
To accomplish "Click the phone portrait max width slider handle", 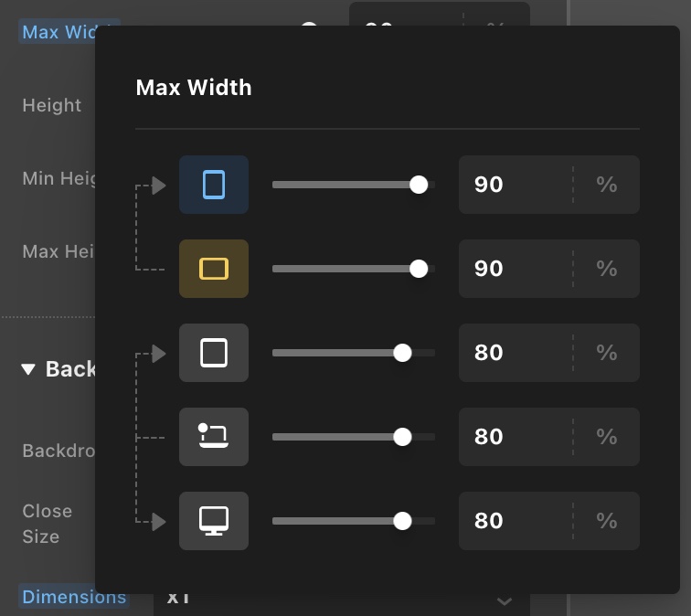I will (419, 185).
